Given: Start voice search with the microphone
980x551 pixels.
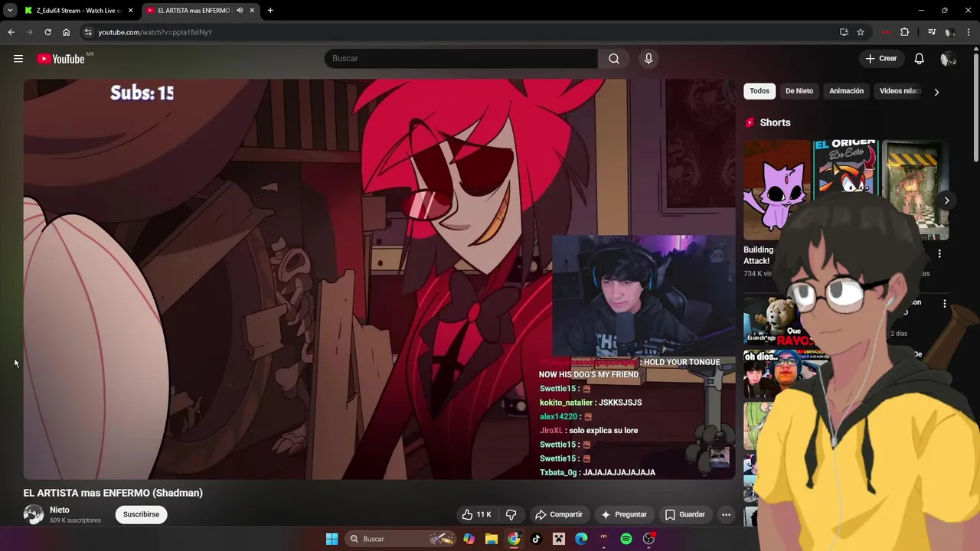Looking at the screenshot, I should (648, 59).
